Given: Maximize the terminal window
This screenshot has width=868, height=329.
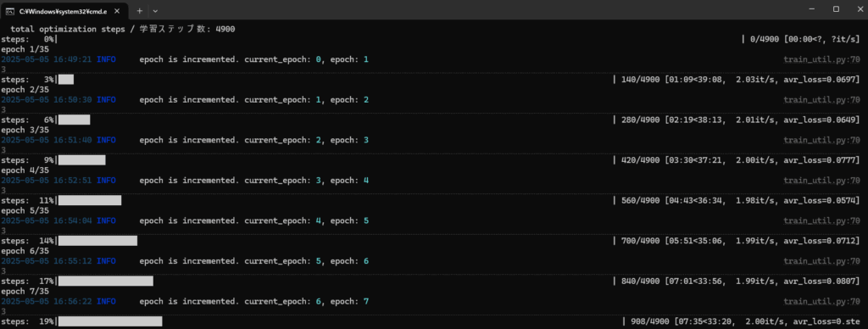Looking at the screenshot, I should [836, 8].
